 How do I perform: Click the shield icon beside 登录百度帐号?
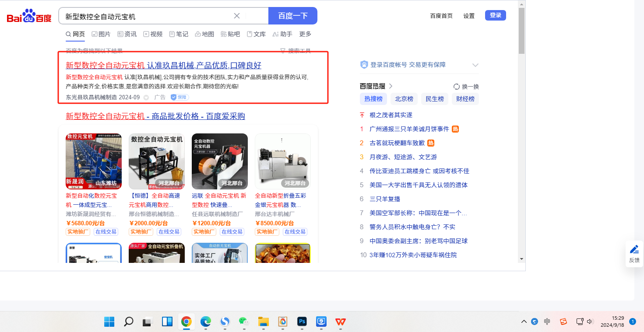click(364, 65)
